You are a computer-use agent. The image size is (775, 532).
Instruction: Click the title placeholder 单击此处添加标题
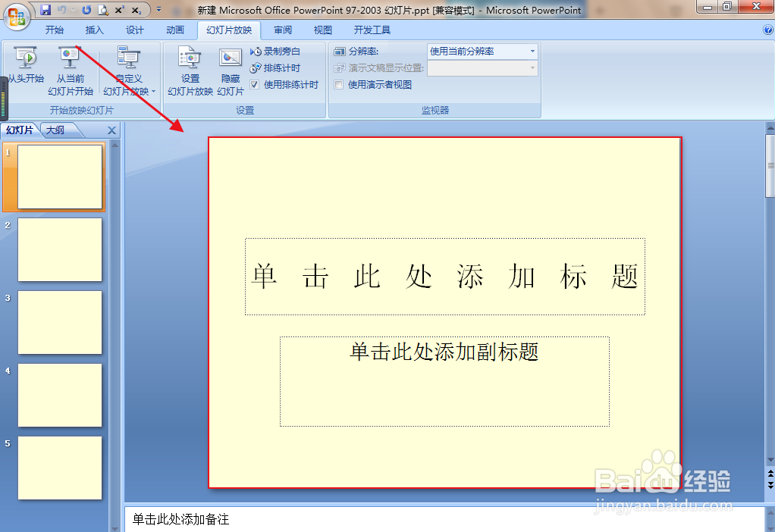pyautogui.click(x=445, y=277)
